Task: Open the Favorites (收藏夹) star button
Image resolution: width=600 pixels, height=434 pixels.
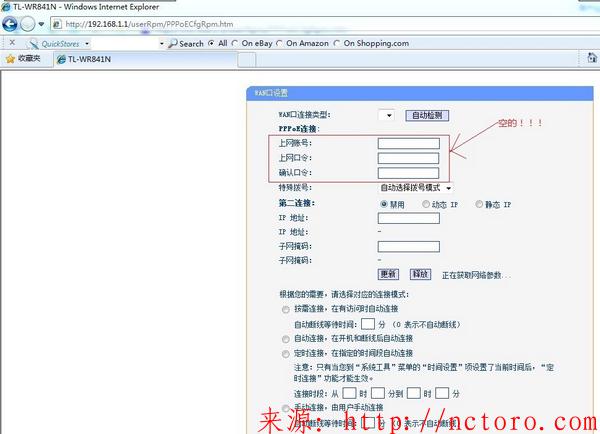Action: click(23, 59)
